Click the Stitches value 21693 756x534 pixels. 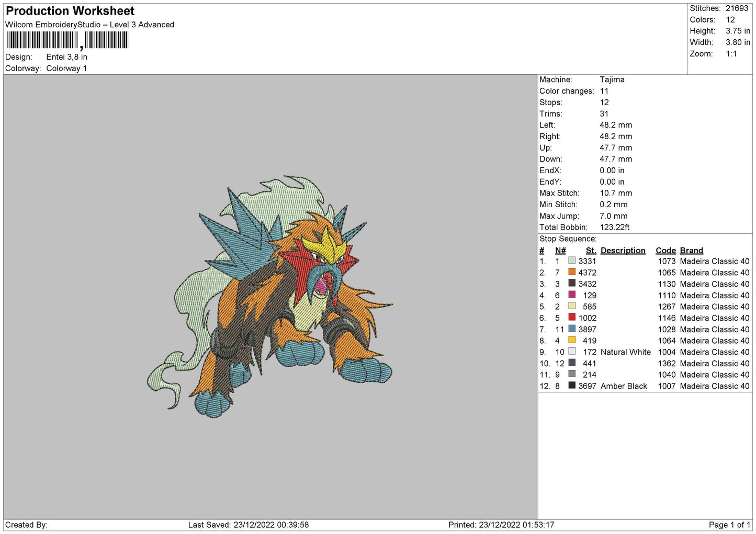point(737,8)
